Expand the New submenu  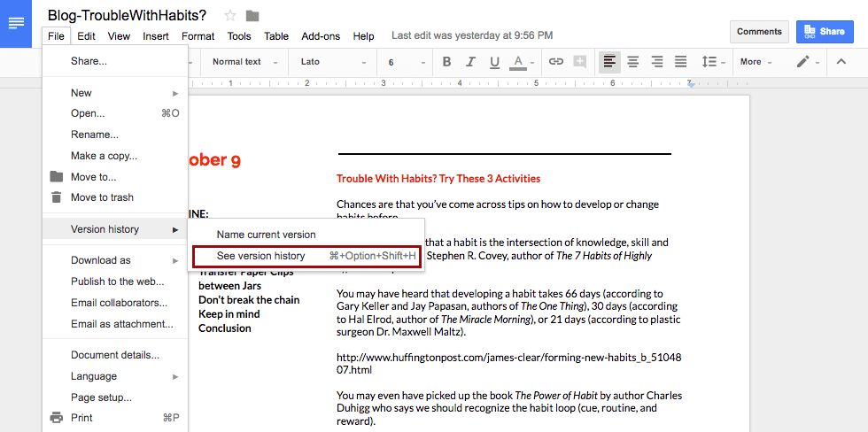[x=115, y=93]
